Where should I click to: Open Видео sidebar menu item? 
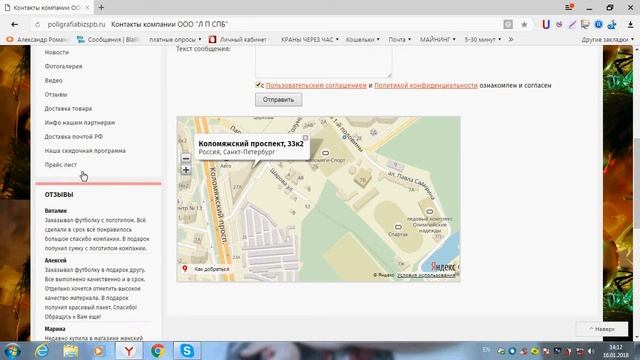(53, 80)
